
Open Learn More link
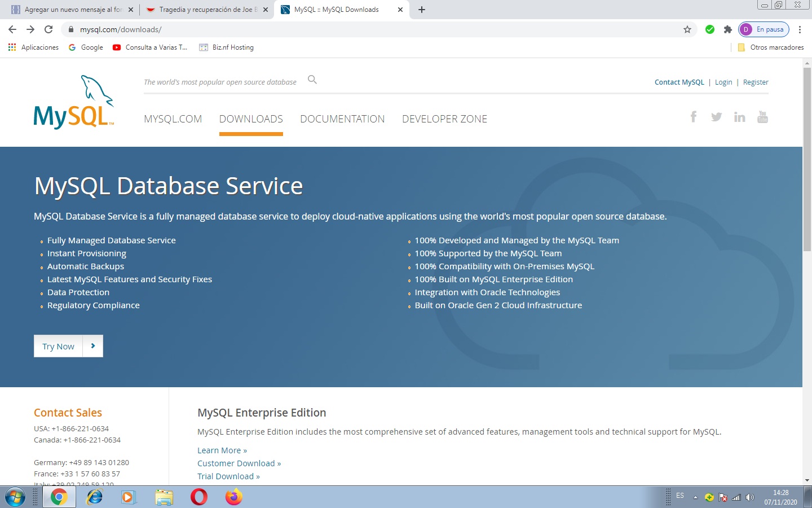pyautogui.click(x=222, y=450)
